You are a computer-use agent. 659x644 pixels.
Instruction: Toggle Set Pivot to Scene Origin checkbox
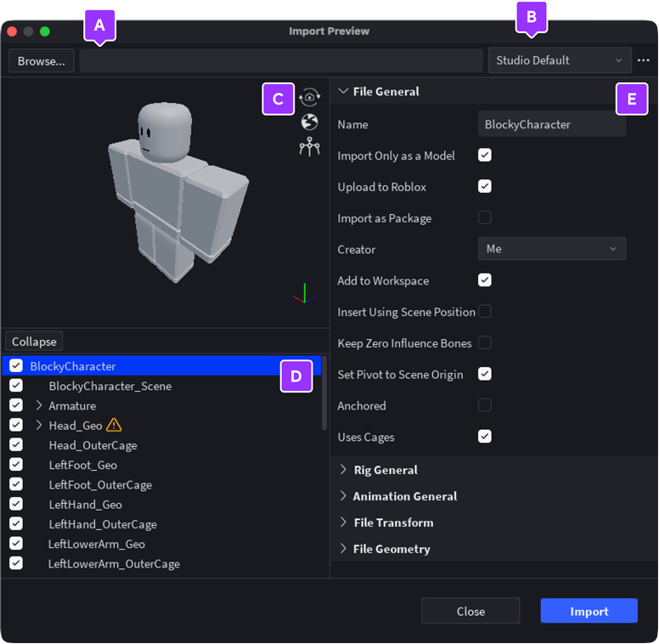pyautogui.click(x=485, y=374)
